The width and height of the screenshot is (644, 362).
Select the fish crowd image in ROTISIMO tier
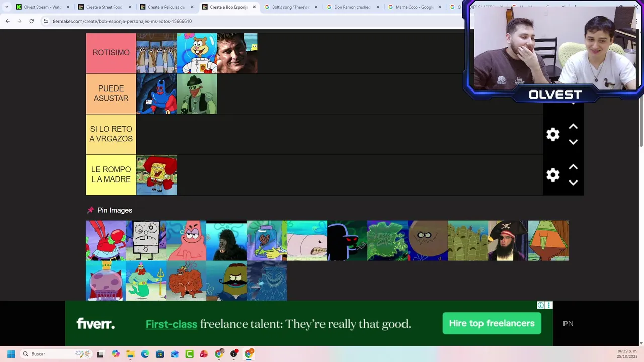(x=156, y=53)
